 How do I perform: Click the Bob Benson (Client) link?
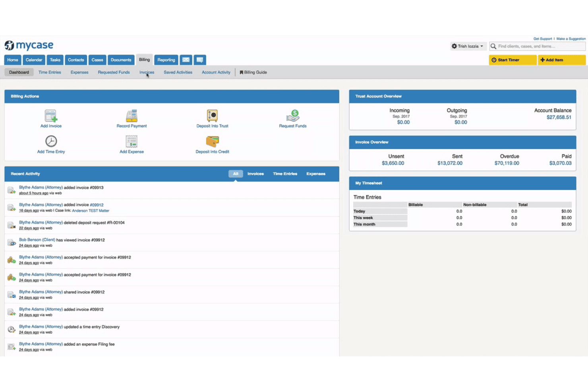pyautogui.click(x=37, y=240)
